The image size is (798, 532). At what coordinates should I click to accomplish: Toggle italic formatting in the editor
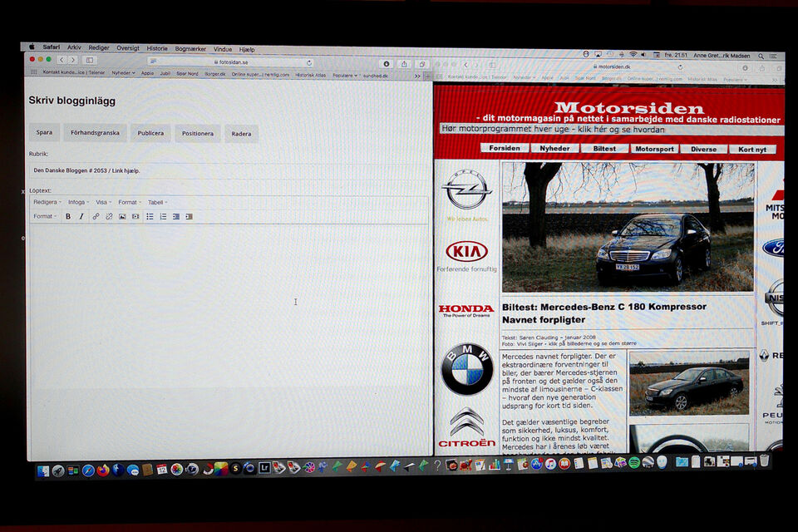[x=81, y=216]
